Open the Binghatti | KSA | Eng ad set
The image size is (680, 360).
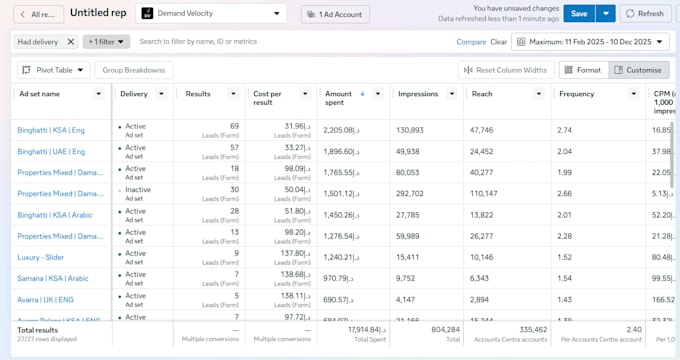[51, 130]
